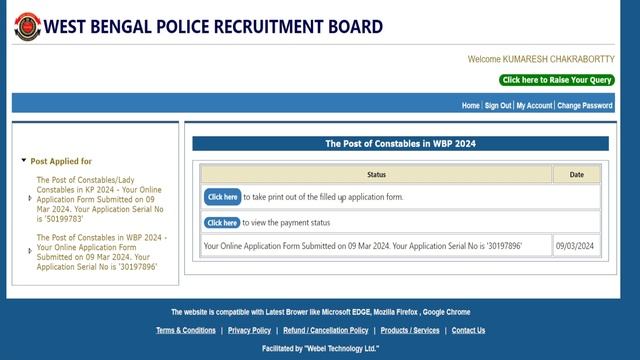Open Contact Us link
This screenshot has width=640, height=360.
(468, 331)
